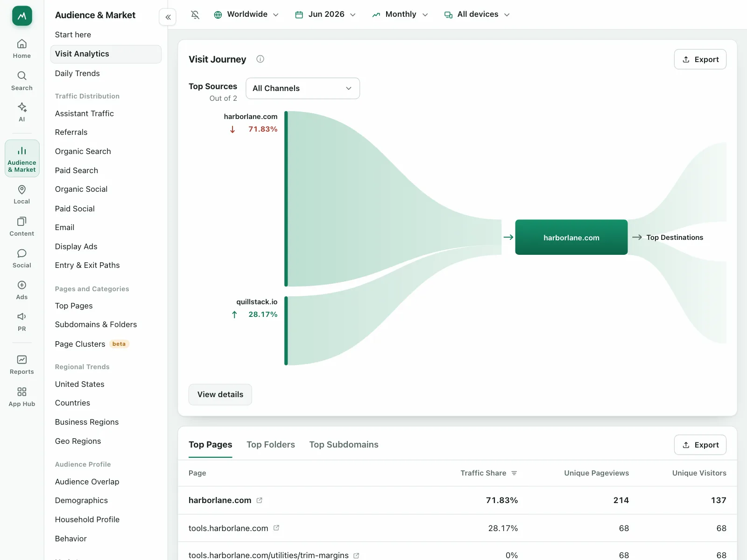Click the muted notifications bell icon
The image size is (747, 560).
tap(195, 14)
